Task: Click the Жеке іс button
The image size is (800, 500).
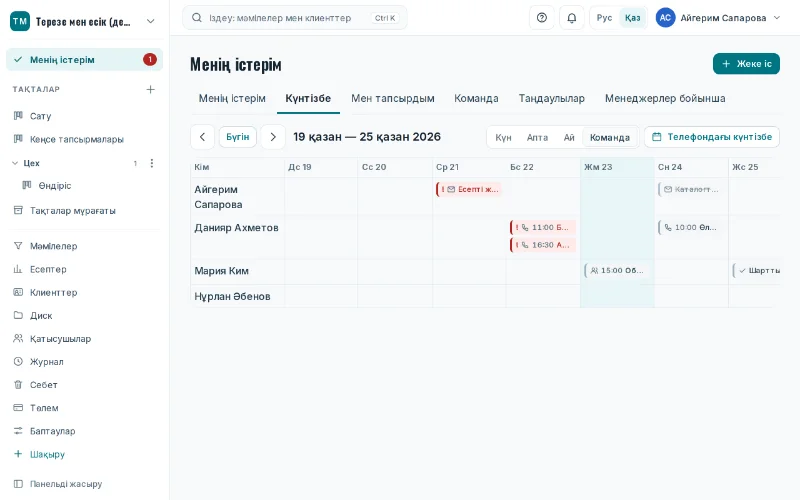Action: coord(746,64)
